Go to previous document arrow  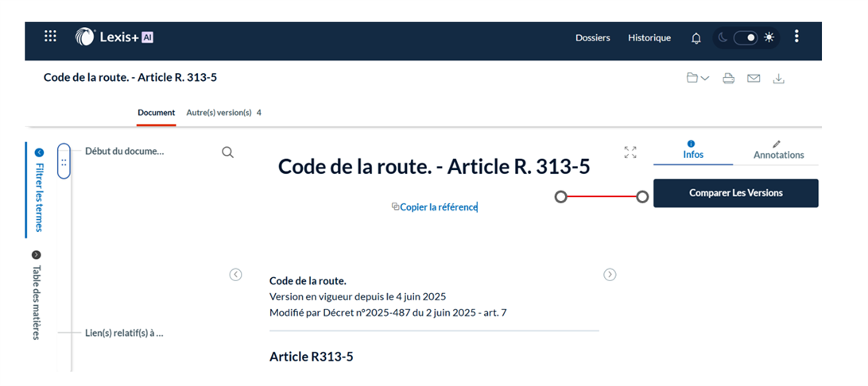pyautogui.click(x=235, y=275)
